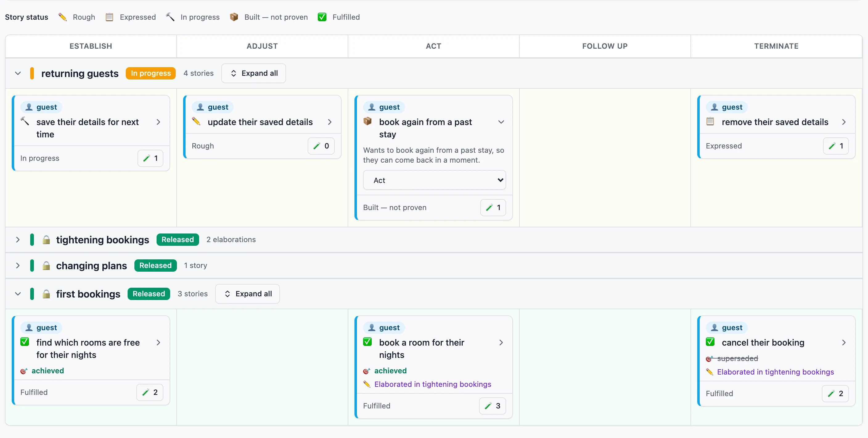Collapse the first bookings section
This screenshot has height=438, width=868.
pos(18,294)
